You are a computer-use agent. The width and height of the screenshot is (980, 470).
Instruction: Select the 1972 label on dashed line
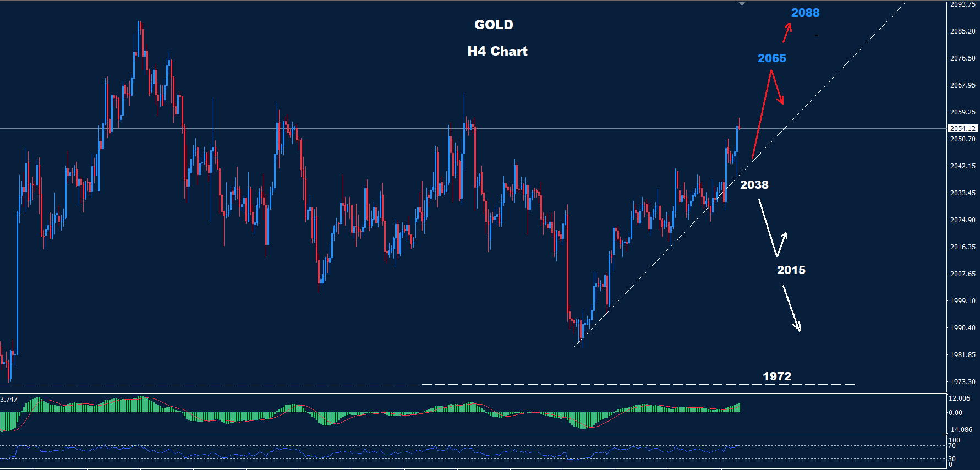[x=776, y=376]
